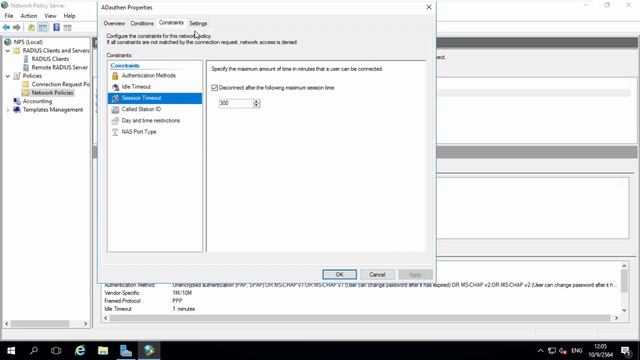Click the network tray icon

coord(552,351)
